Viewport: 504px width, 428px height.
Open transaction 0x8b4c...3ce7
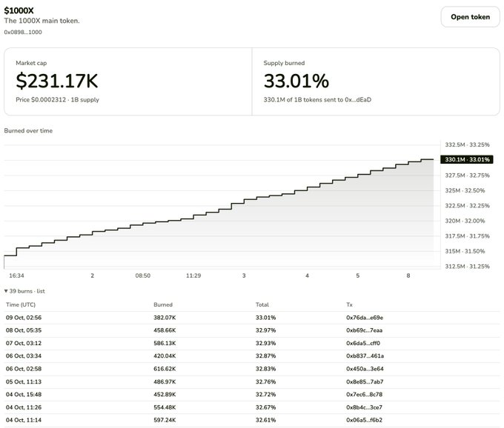pos(364,407)
